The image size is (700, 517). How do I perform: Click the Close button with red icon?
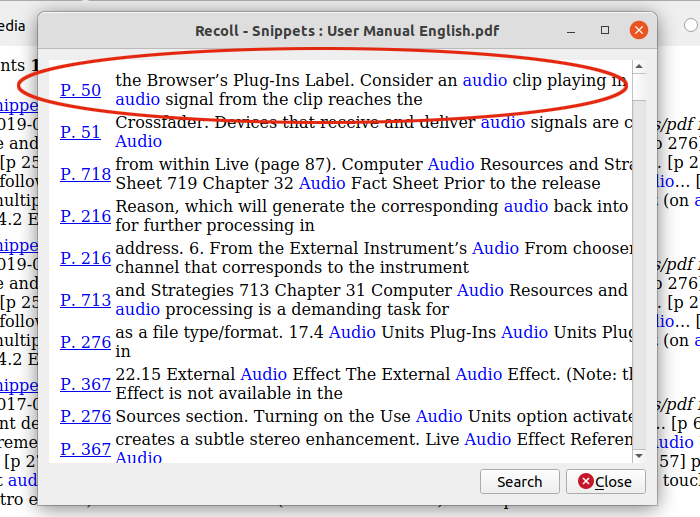pyautogui.click(x=606, y=482)
